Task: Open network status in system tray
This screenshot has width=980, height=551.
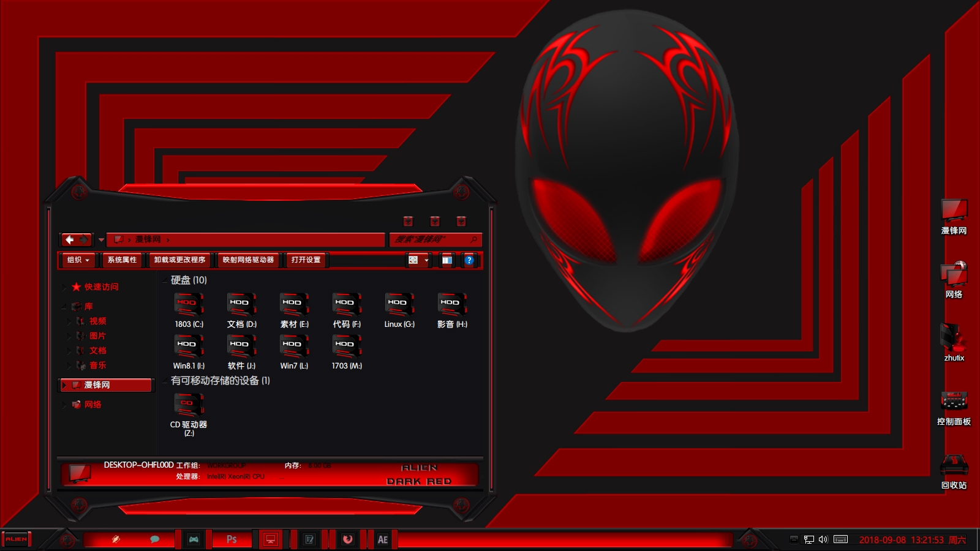Action: tap(809, 539)
